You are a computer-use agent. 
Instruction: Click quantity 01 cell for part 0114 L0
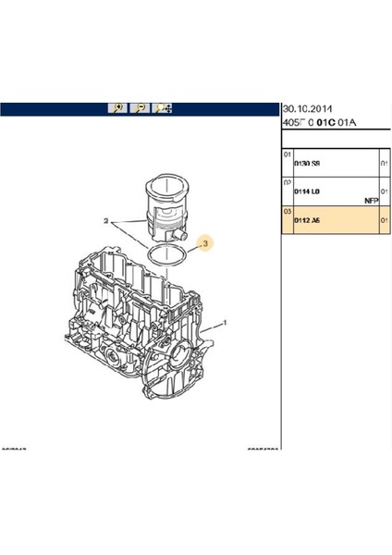coord(385,191)
